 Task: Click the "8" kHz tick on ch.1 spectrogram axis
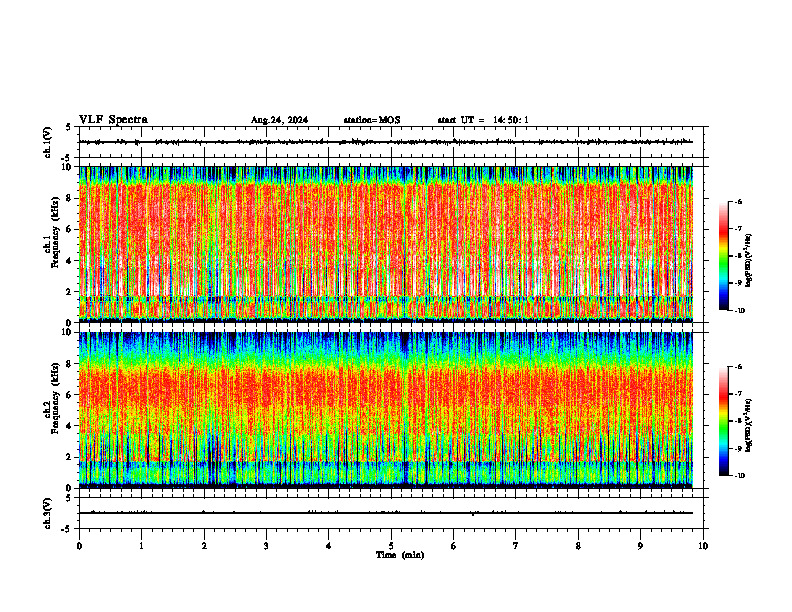70,198
